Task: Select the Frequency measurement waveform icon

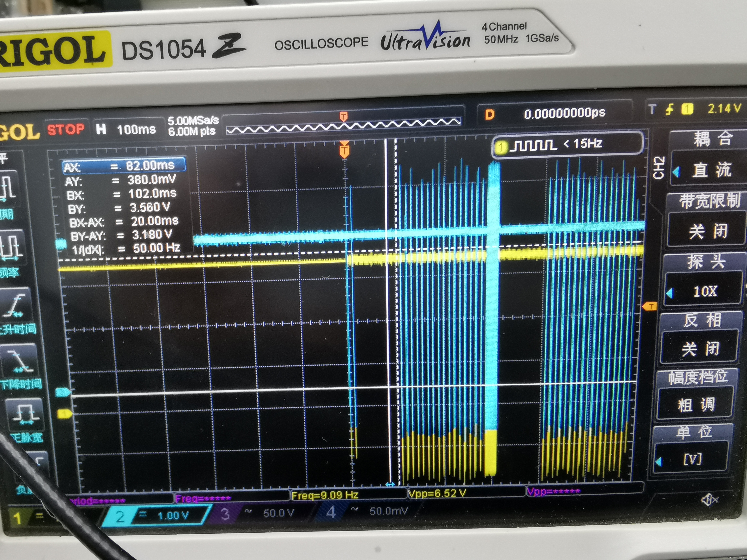Action: click(x=12, y=247)
